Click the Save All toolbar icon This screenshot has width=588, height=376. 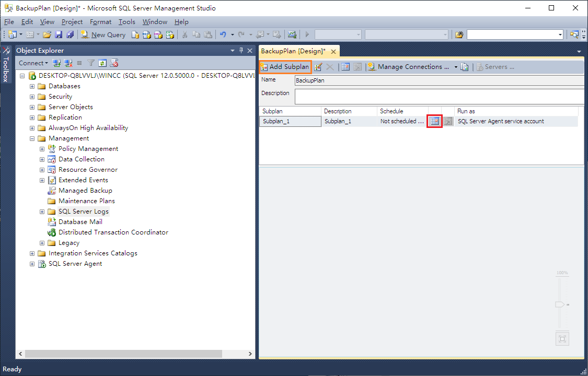(70, 35)
